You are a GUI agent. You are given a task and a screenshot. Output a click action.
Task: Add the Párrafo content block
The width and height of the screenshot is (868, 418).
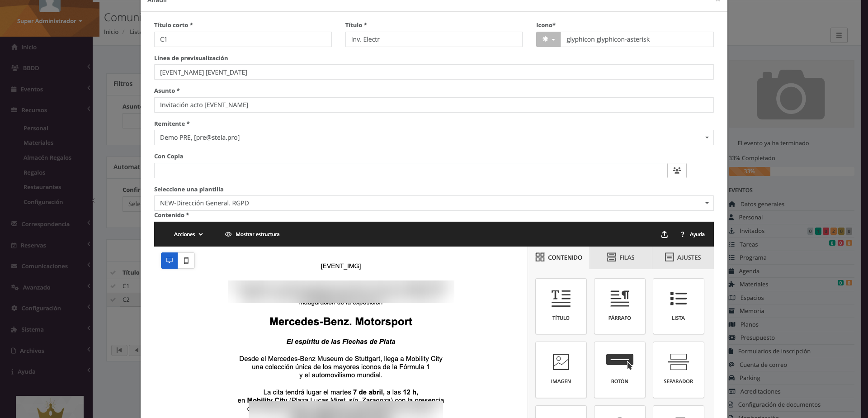click(619, 306)
